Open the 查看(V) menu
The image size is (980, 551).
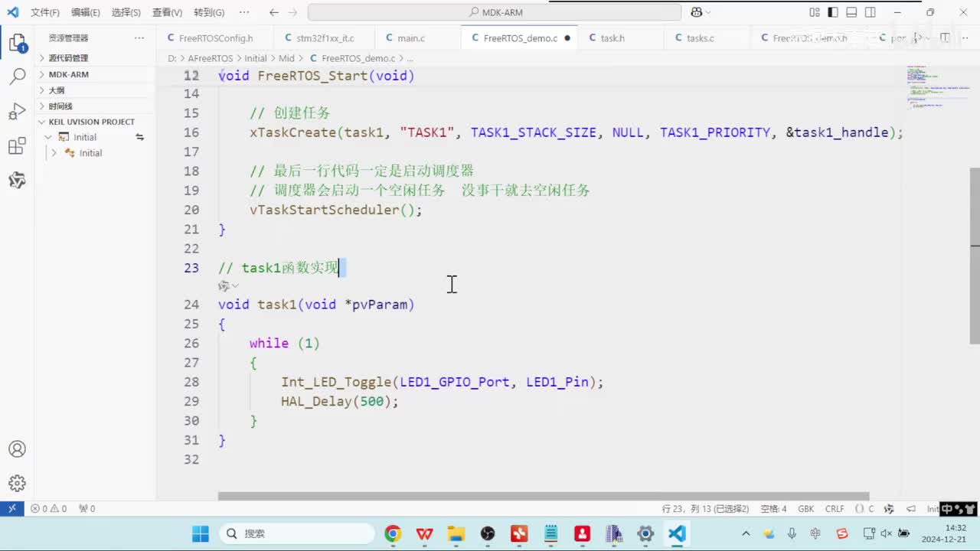pyautogui.click(x=167, y=12)
